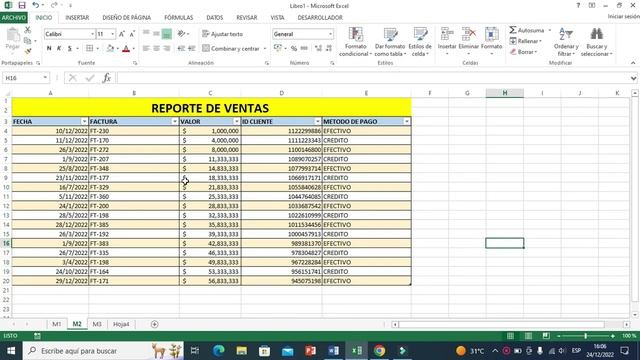
Task: Switch to the FÓRMULAS ribbon tab
Action: click(179, 18)
